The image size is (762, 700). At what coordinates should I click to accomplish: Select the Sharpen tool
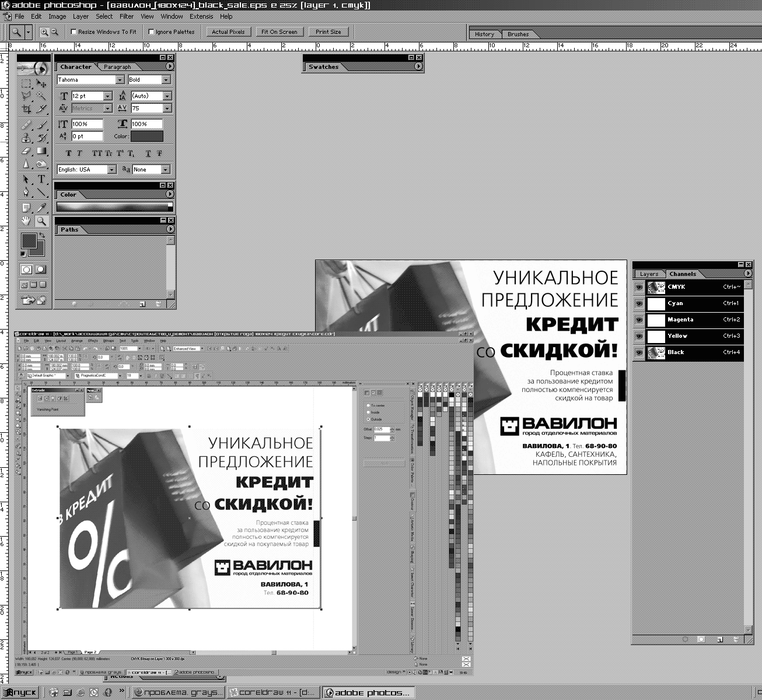tap(26, 164)
